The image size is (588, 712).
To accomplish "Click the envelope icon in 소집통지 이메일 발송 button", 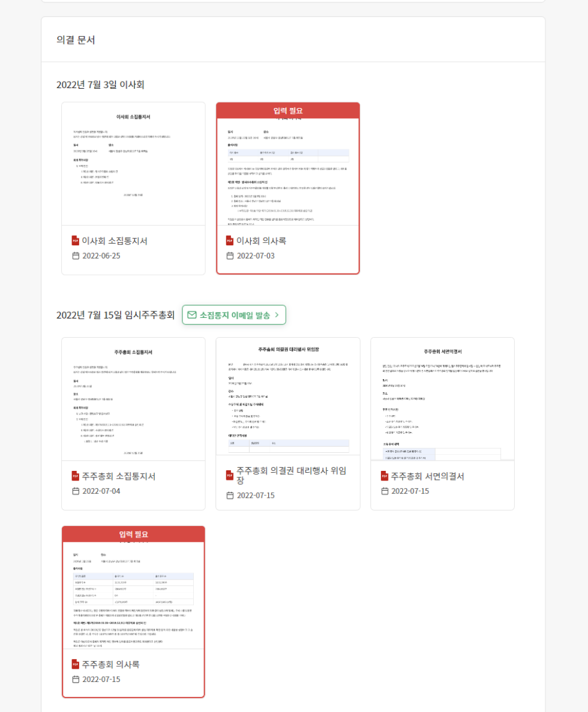I will coord(193,314).
